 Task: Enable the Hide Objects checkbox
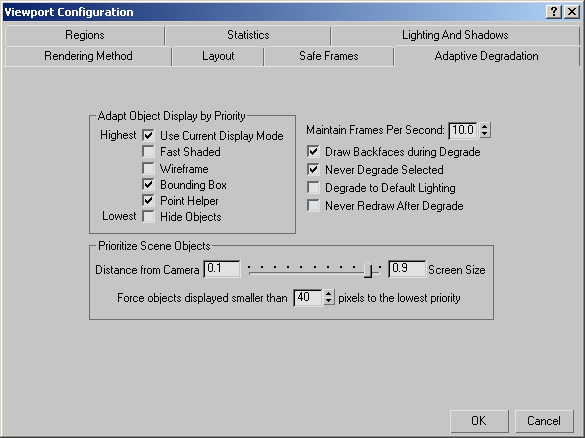pos(148,216)
